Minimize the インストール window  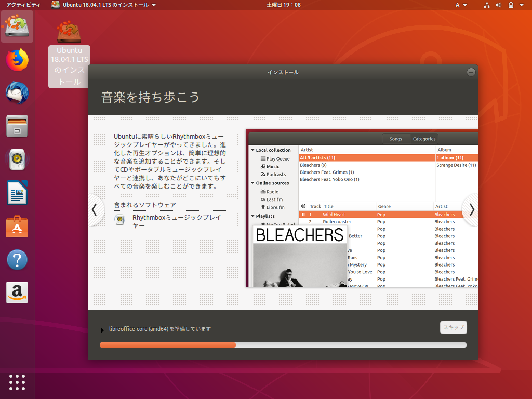[x=471, y=72]
